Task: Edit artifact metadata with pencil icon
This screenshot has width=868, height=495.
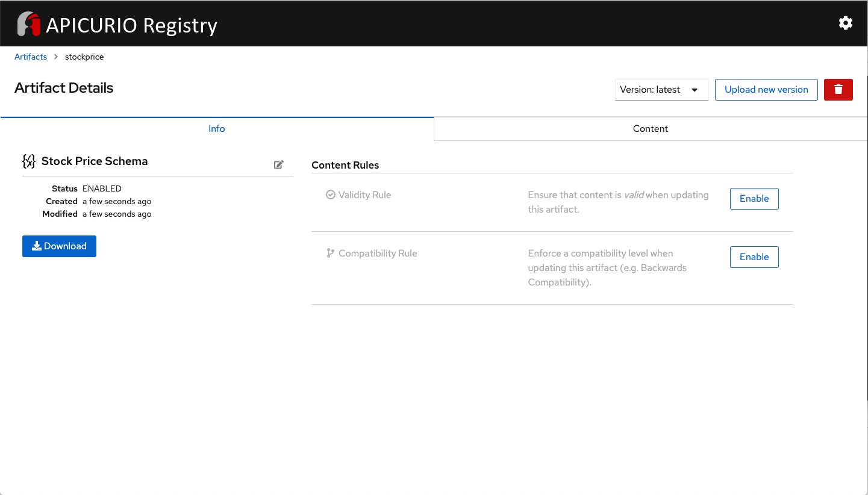Action: click(278, 164)
